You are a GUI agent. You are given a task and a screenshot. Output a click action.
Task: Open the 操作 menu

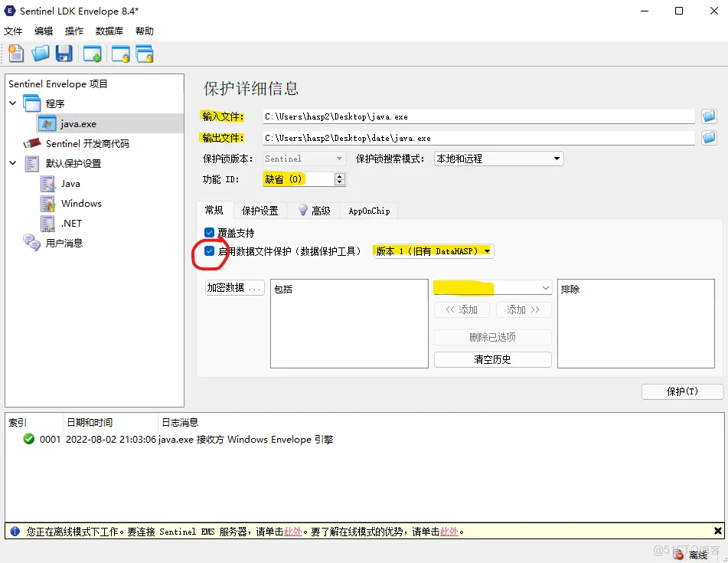tap(74, 31)
